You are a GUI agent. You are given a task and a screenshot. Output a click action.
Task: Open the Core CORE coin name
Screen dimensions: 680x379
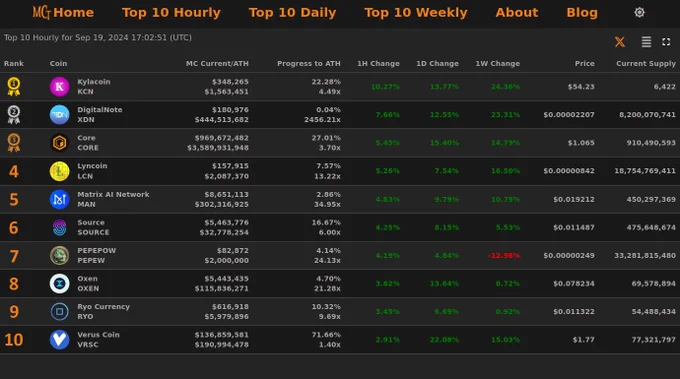(88, 143)
